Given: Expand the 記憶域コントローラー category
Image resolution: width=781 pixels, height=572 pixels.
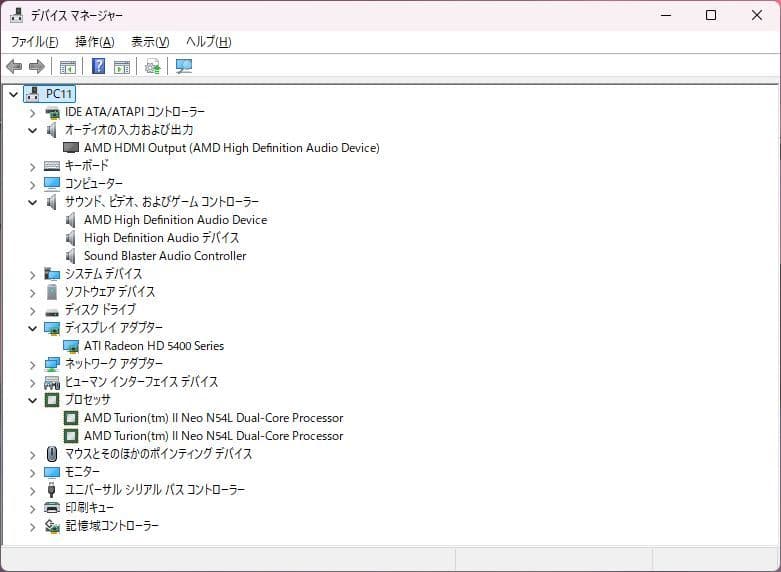Looking at the screenshot, I should (32, 527).
